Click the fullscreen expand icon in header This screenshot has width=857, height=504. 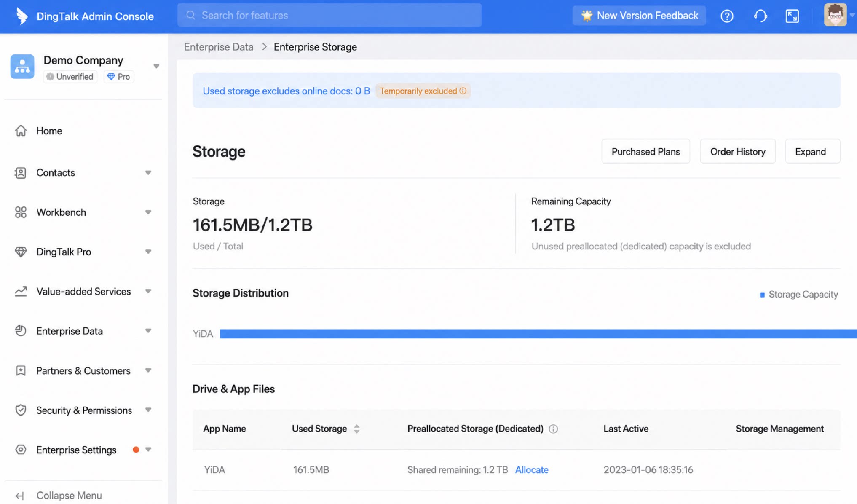pos(792,16)
